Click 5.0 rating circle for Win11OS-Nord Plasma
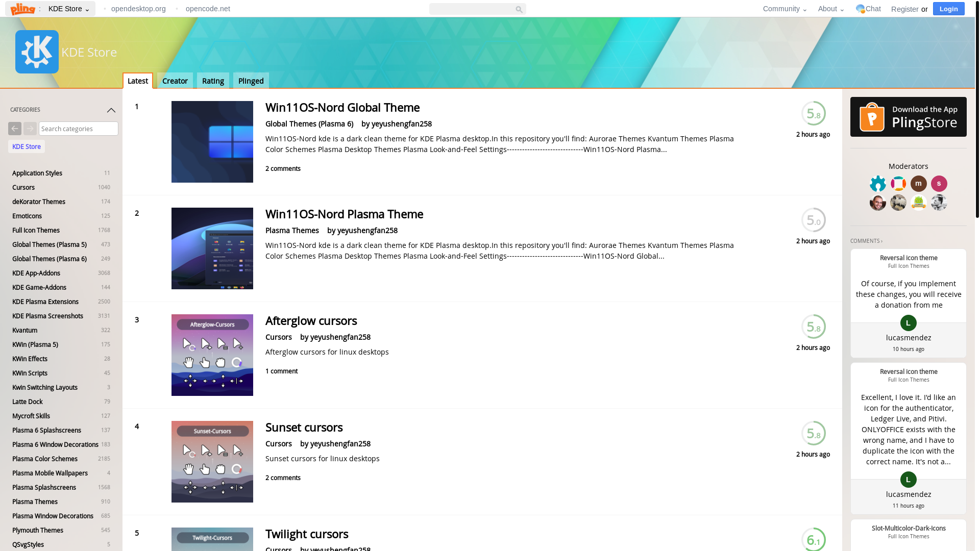Viewport: 980px width, 551px height. 813,220
